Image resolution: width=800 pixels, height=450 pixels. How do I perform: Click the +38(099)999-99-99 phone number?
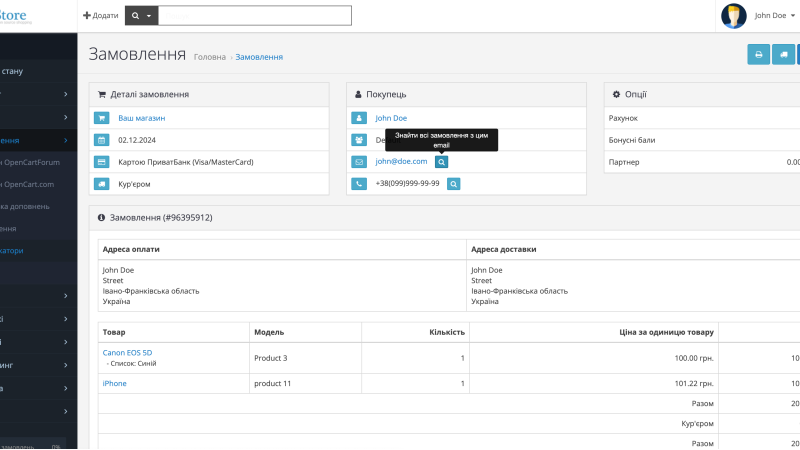(x=407, y=183)
